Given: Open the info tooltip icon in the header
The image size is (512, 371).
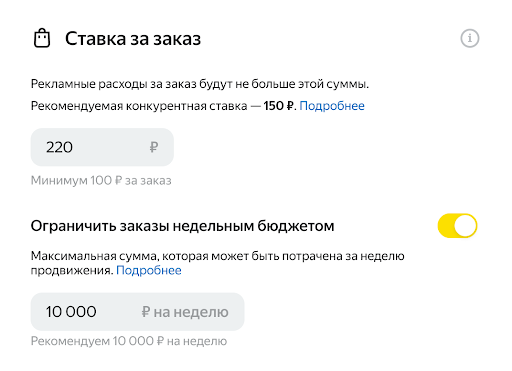Looking at the screenshot, I should pyautogui.click(x=470, y=38).
